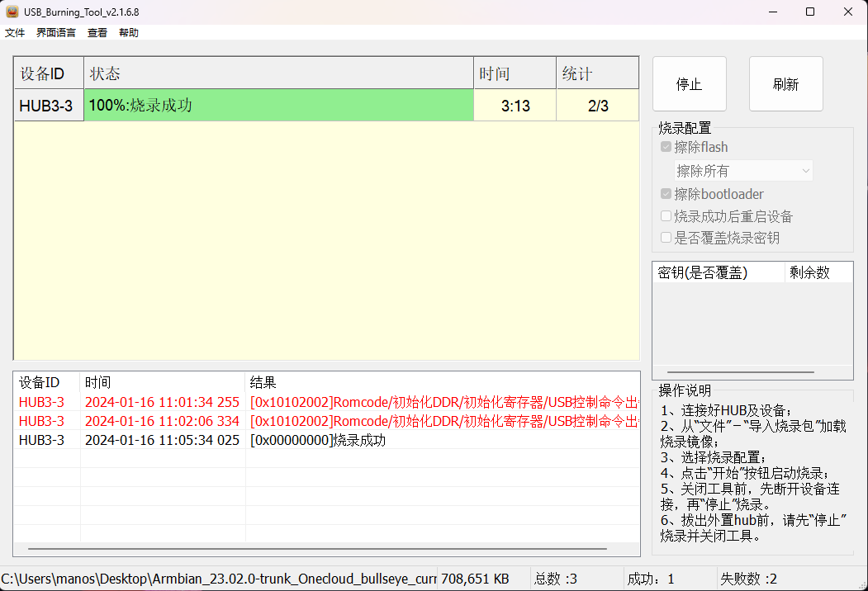This screenshot has height=591, width=868.
Task: Open the 文件 menu
Action: pos(15,33)
